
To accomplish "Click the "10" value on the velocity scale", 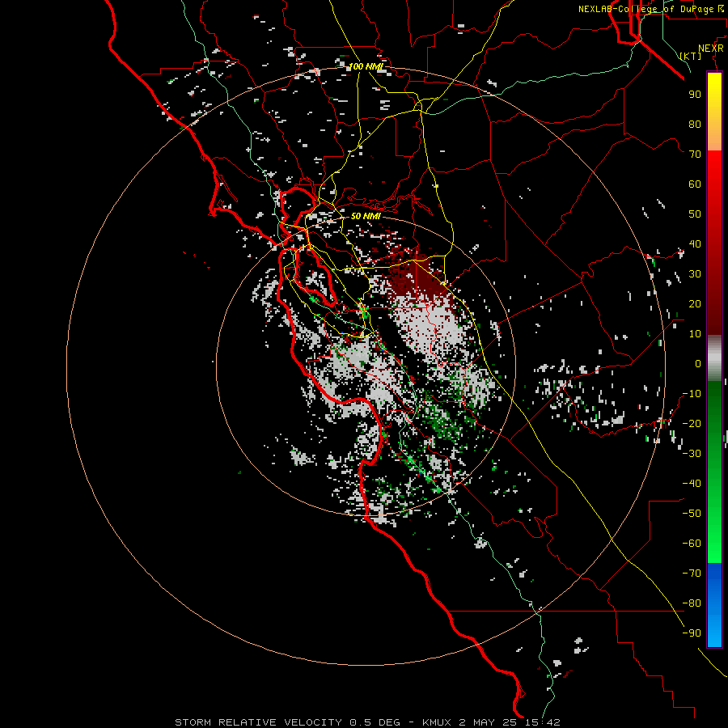I will 695,334.
